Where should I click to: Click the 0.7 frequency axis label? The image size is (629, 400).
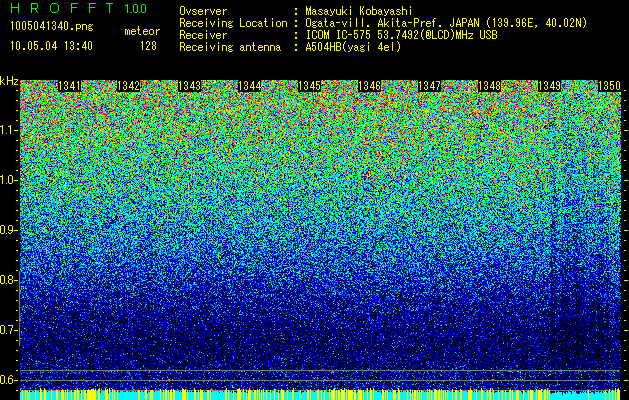pos(8,330)
